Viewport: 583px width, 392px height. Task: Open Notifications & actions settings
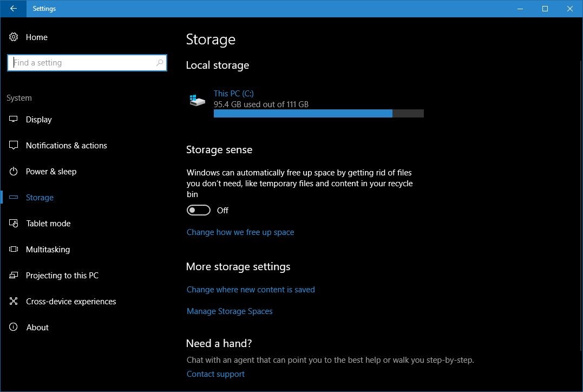coord(13,145)
